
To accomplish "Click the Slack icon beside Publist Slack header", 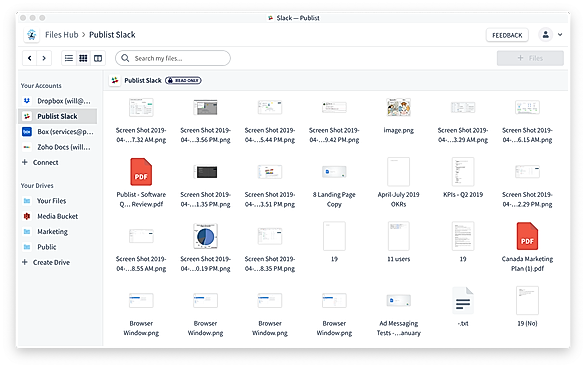I will [x=115, y=80].
